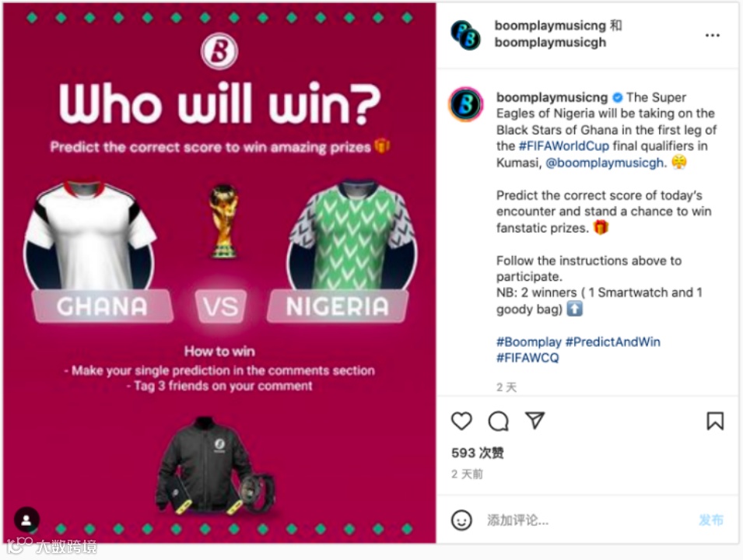743x560 pixels.
Task: Open the #FIFAWorldCup hashtag
Action: tap(564, 146)
